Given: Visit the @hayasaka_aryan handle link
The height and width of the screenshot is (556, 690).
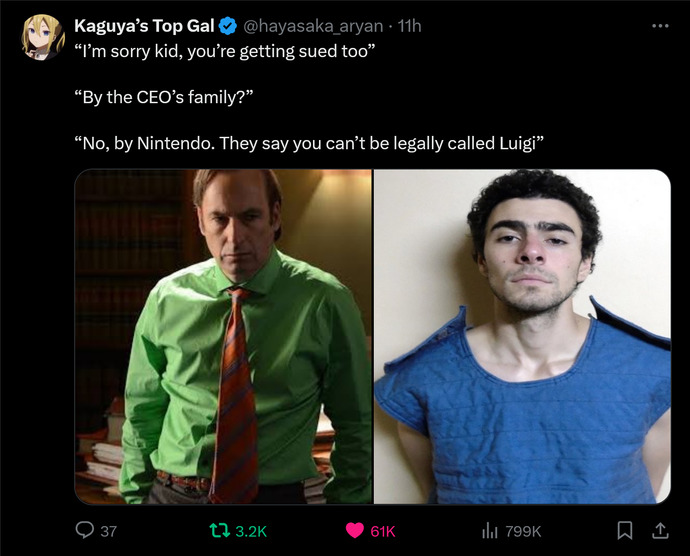Looking at the screenshot, I should [x=313, y=26].
